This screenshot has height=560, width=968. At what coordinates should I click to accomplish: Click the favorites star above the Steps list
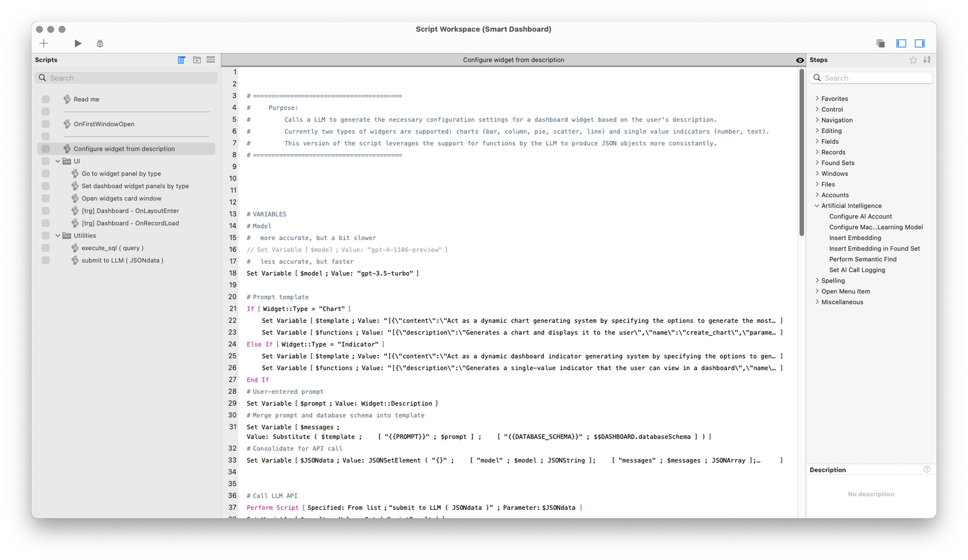[x=913, y=60]
